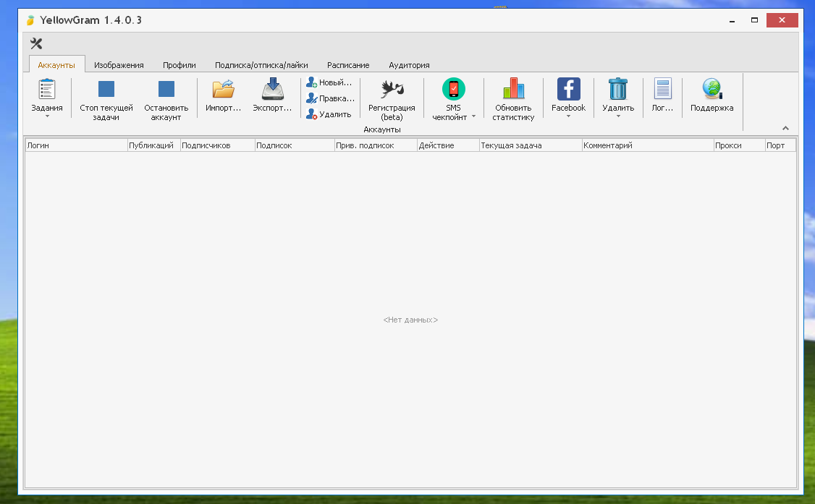This screenshot has width=815, height=504.
Task: Click Обновить статистику chart icon
Action: (513, 89)
